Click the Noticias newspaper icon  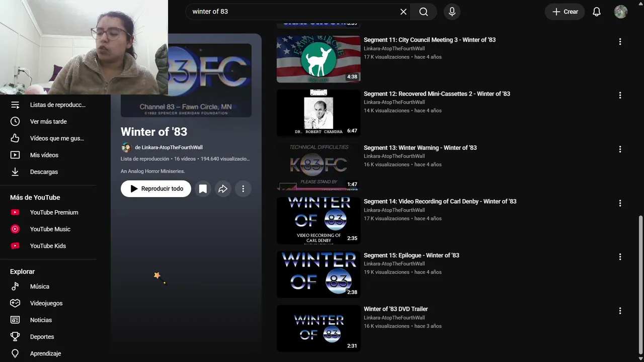[x=15, y=320]
